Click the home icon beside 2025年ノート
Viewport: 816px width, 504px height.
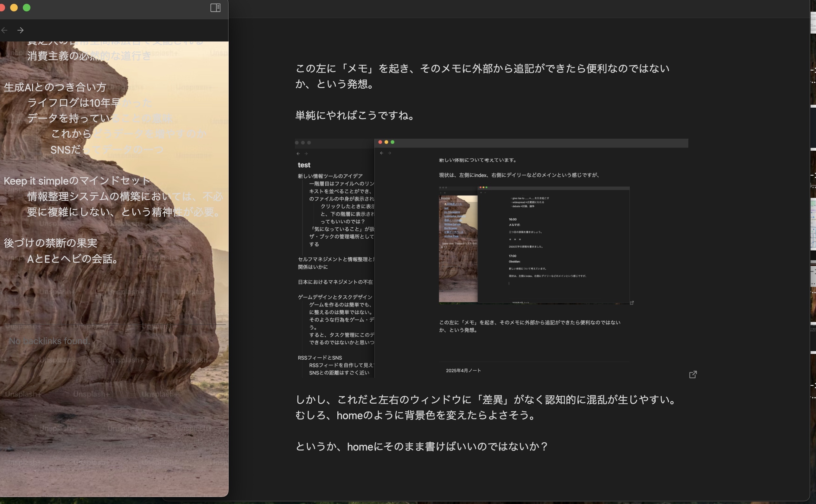446,204
